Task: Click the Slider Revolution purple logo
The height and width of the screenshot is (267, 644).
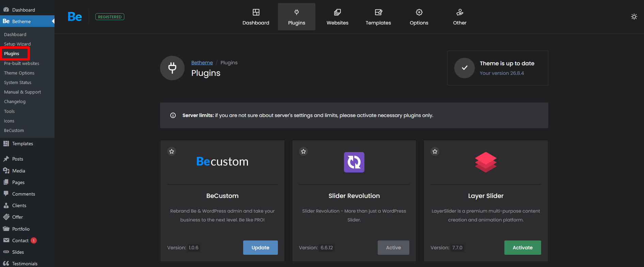Action: pos(354,162)
